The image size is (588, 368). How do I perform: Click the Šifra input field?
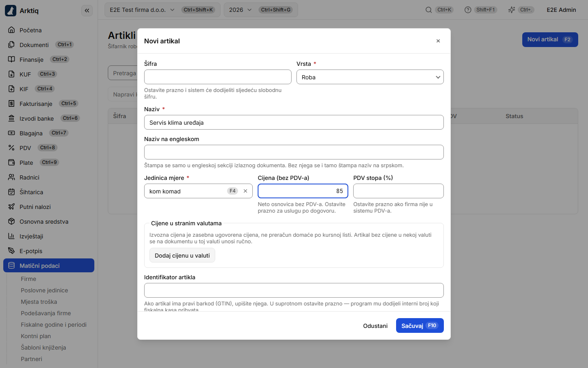[218, 77]
